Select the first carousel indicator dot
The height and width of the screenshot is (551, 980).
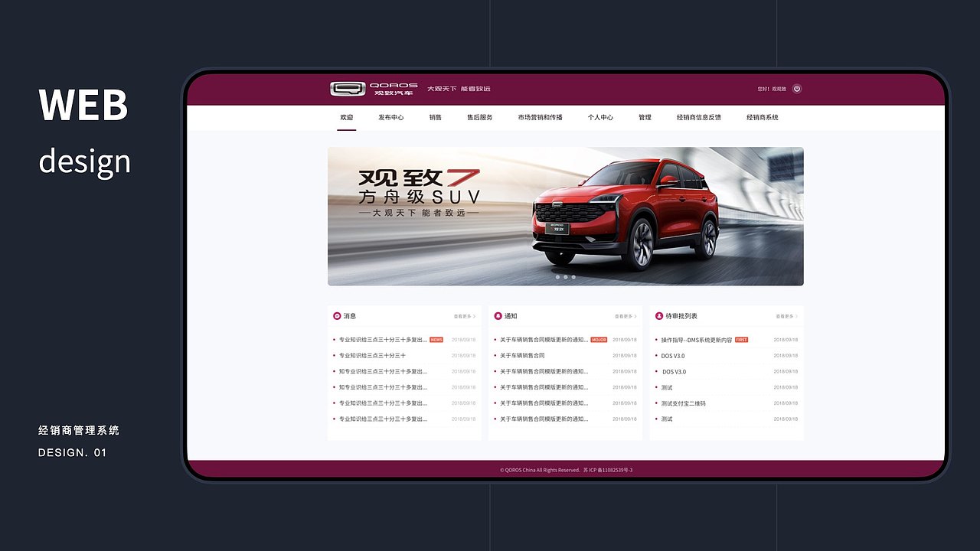coord(557,277)
